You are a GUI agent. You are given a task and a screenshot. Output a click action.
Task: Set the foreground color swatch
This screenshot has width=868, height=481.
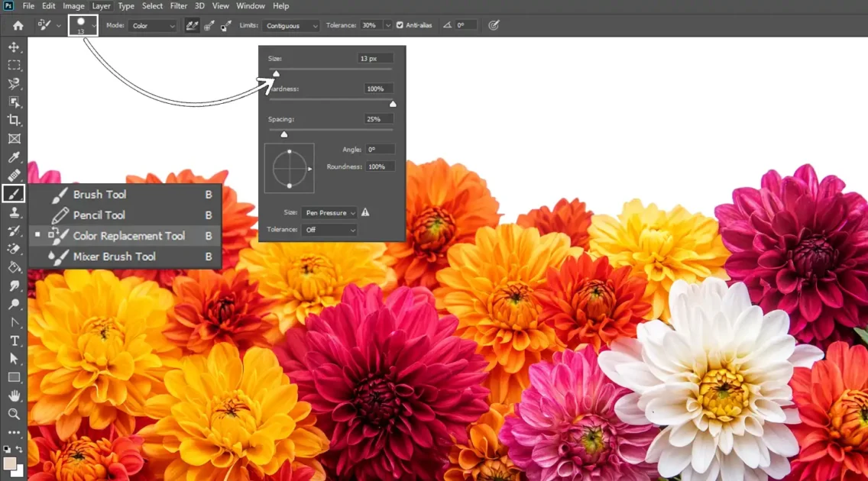tap(9, 463)
